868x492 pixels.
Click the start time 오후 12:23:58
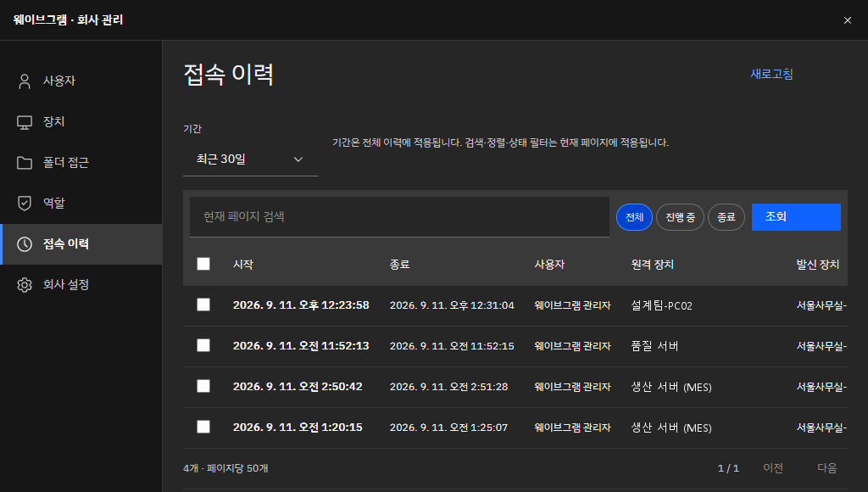click(301, 305)
